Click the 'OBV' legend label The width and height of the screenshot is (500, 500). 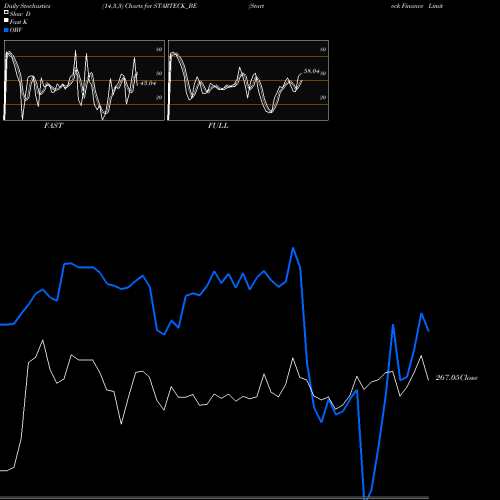coord(16,30)
